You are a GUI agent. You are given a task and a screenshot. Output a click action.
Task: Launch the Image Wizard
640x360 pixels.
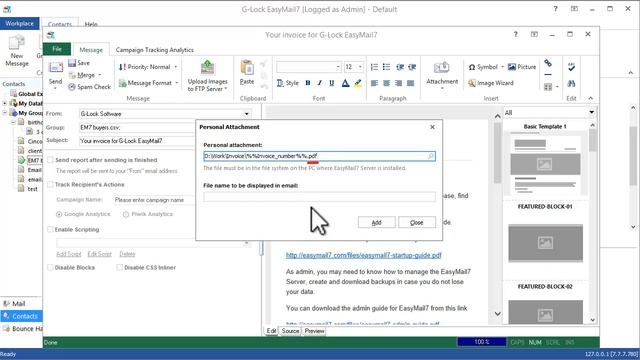(491, 83)
